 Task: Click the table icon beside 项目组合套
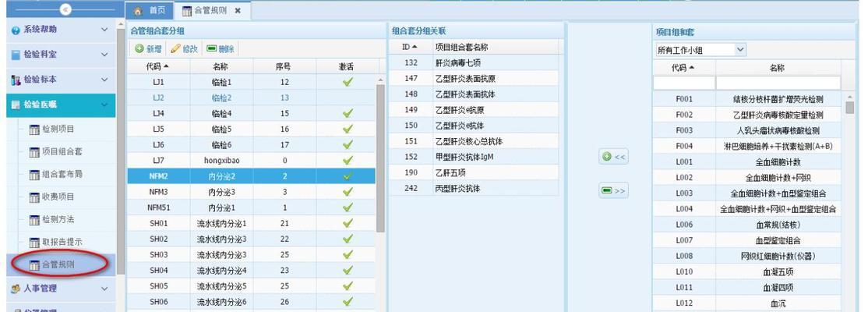[34, 152]
